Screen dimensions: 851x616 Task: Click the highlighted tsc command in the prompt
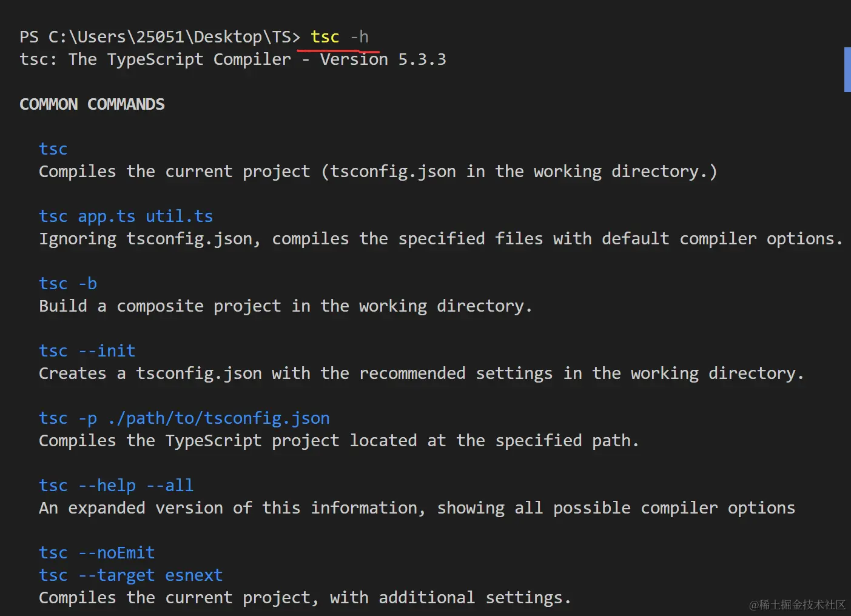[325, 36]
